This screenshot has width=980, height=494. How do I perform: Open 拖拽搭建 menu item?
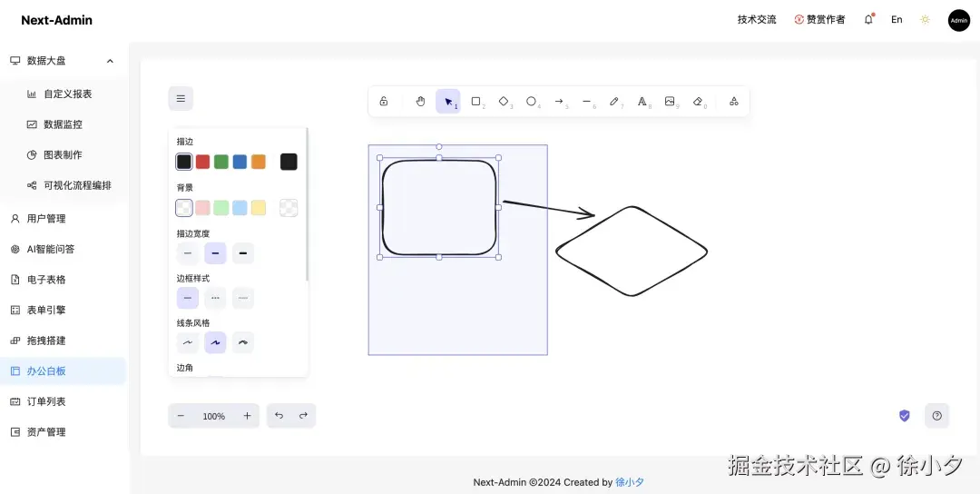point(64,341)
